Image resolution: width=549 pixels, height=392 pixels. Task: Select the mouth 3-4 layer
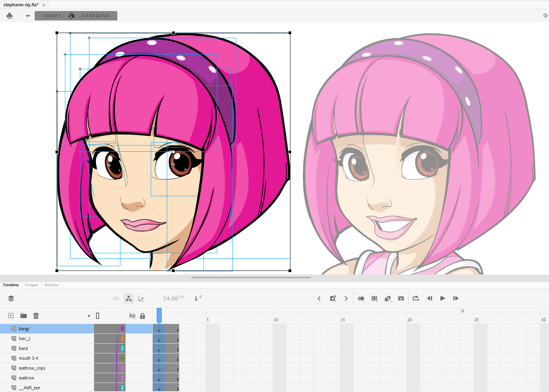pos(28,358)
